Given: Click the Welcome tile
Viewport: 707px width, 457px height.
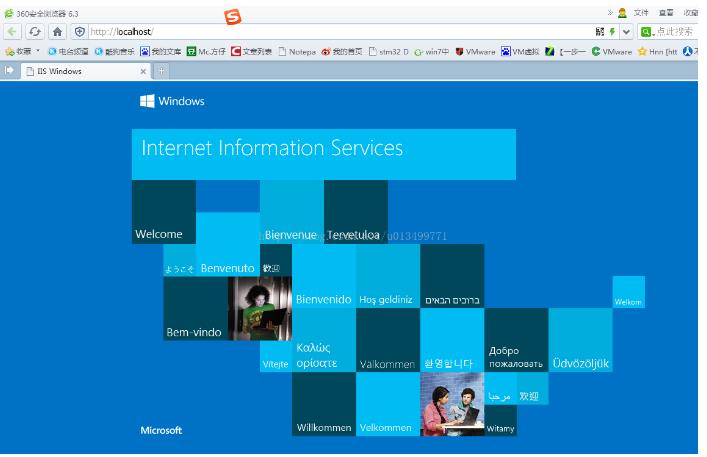Looking at the screenshot, I should [164, 212].
